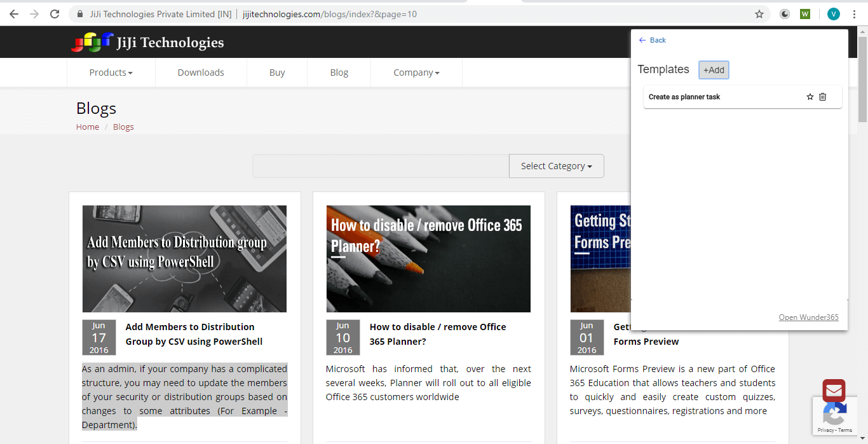This screenshot has width=868, height=444.
Task: Open the Wunder365 extension icon
Action: click(x=805, y=14)
